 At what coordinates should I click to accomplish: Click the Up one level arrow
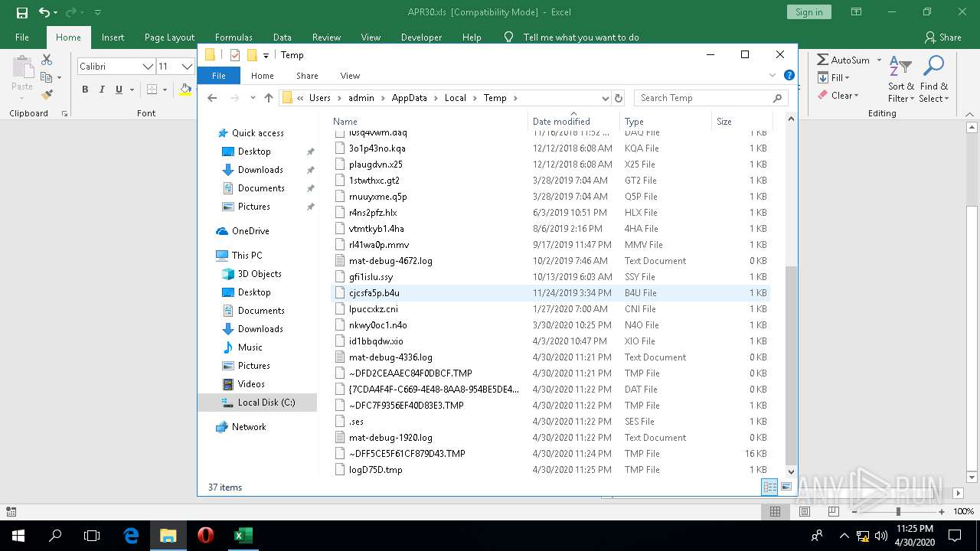268,98
